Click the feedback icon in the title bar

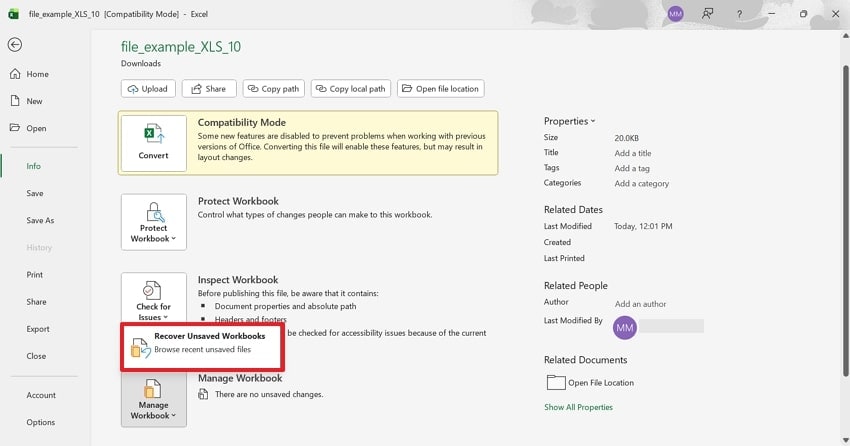pyautogui.click(x=707, y=14)
